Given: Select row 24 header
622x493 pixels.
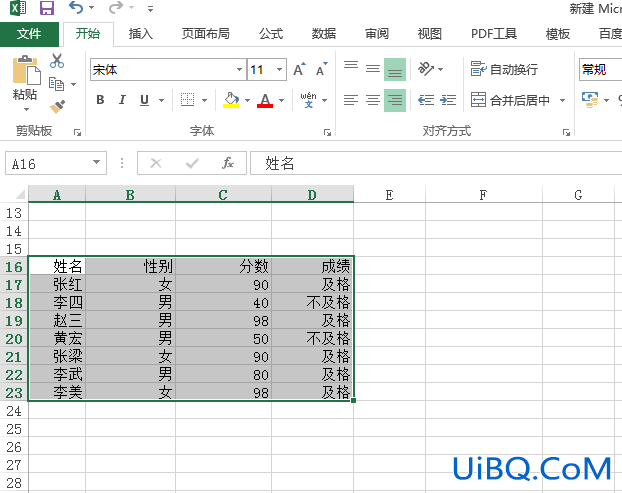Looking at the screenshot, I should 14,411.
